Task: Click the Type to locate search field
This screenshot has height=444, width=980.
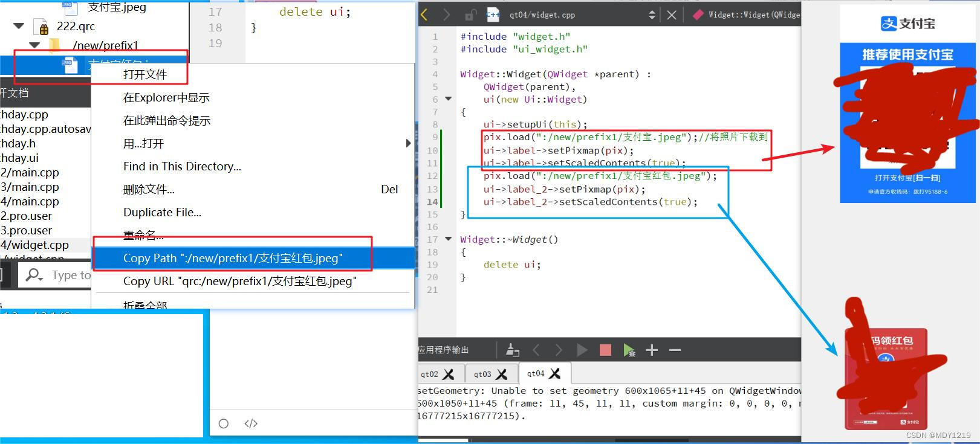Action: tap(55, 275)
